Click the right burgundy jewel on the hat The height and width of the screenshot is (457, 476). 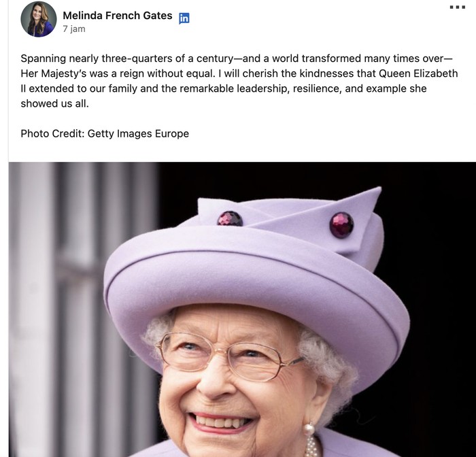point(341,224)
